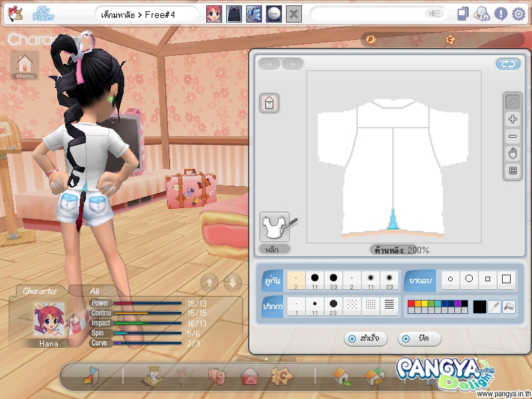This screenshot has height=399, width=532.
Task: Open the anime face chat tab
Action: tap(214, 14)
